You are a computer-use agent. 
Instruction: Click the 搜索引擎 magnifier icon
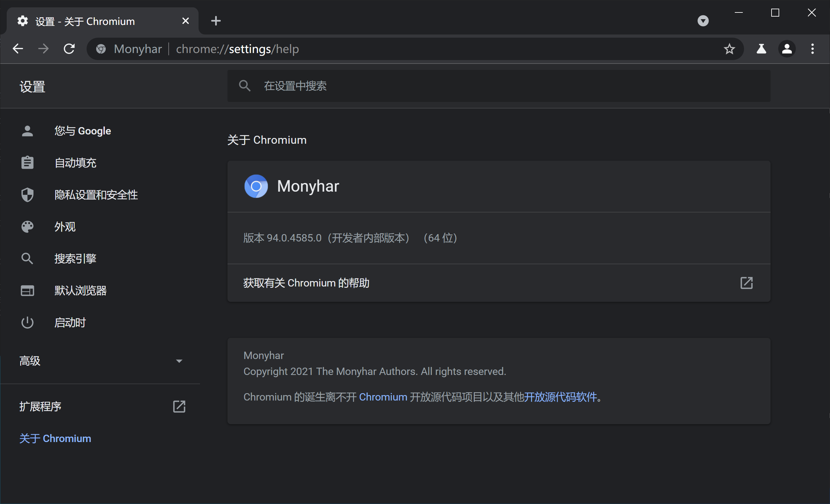[x=27, y=258]
